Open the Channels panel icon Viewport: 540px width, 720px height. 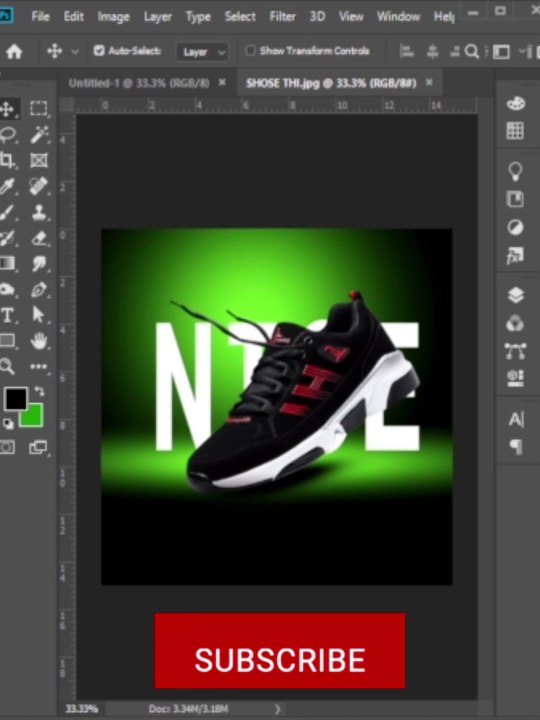pyautogui.click(x=515, y=323)
